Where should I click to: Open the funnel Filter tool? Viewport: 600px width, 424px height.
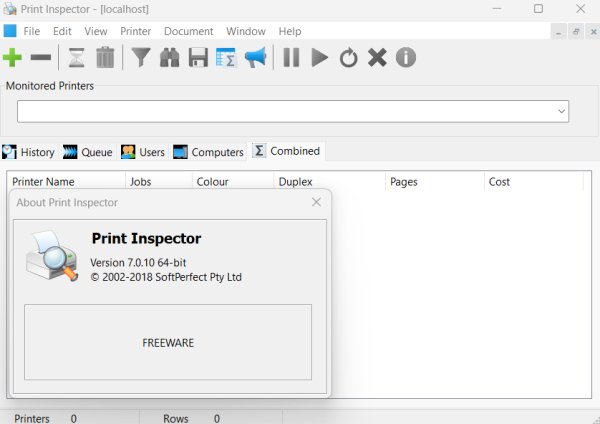pyautogui.click(x=141, y=58)
